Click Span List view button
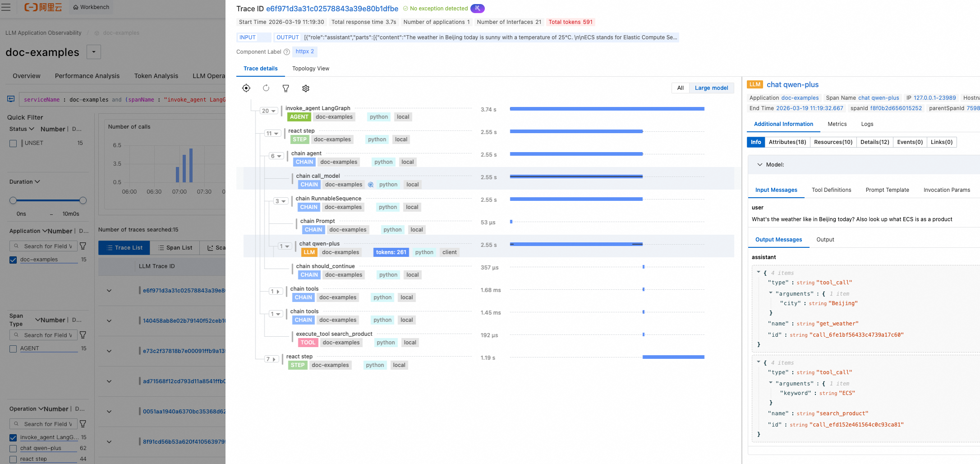The image size is (980, 464). [175, 248]
